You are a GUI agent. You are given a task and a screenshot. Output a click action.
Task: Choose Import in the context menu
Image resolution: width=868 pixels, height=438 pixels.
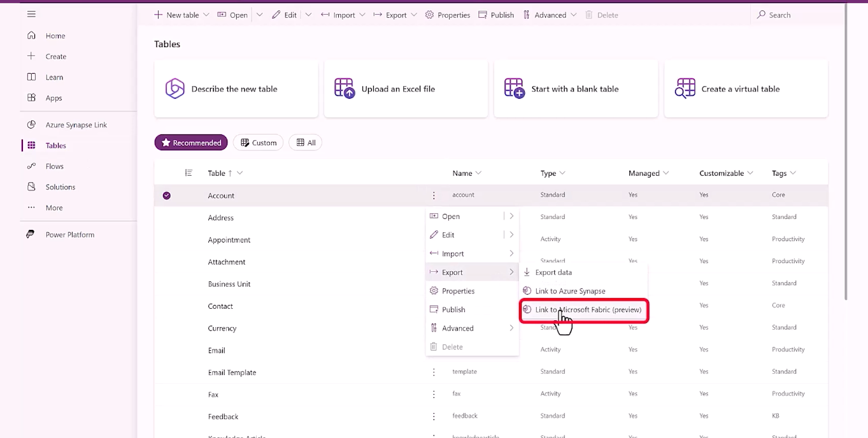pos(472,253)
